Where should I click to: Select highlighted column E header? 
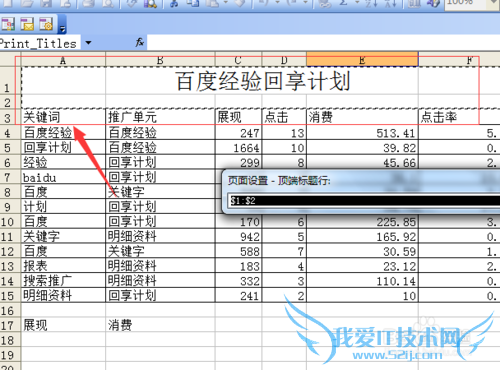[x=362, y=60]
